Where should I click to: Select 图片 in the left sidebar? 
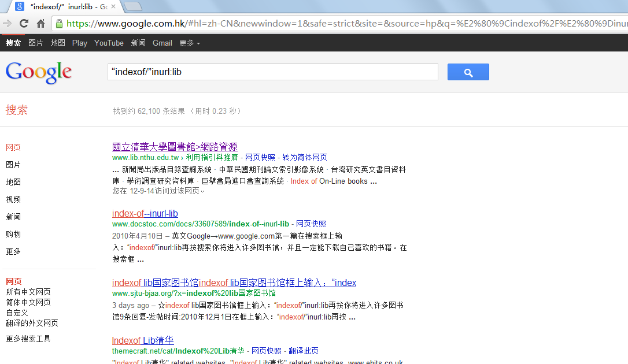(13, 165)
